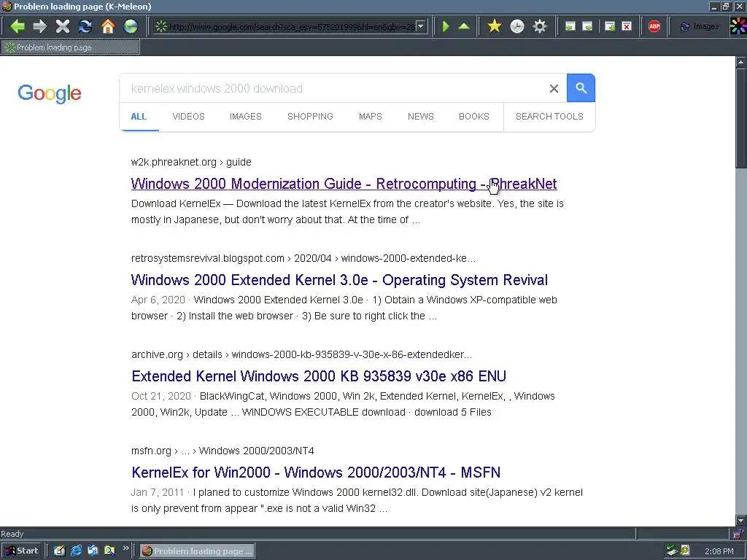Click the 'Apr 6, 2020' date text
This screenshot has height=560, width=747.
pyautogui.click(x=158, y=300)
